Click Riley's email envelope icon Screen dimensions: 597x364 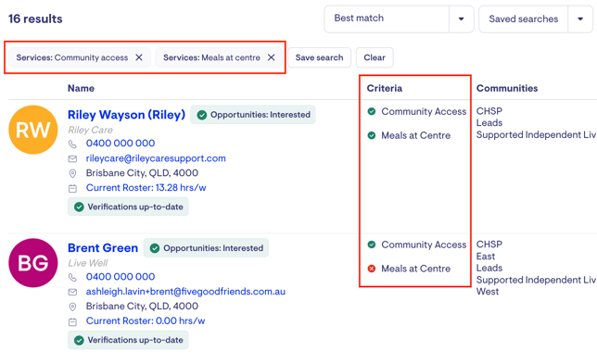tap(72, 158)
